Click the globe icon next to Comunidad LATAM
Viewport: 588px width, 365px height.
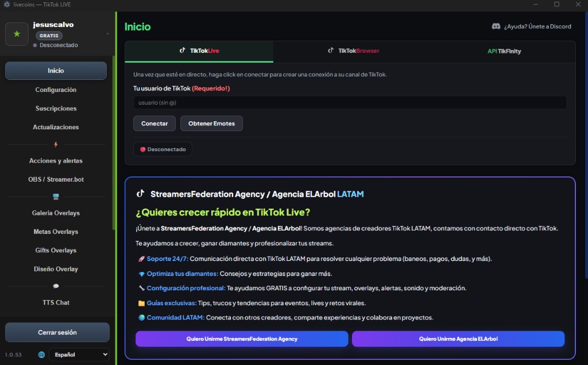point(141,318)
